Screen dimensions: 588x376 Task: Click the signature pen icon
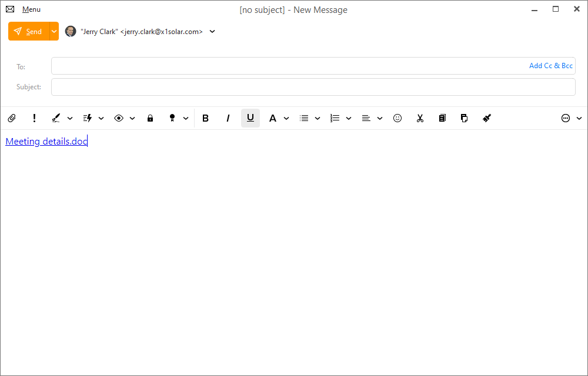56,118
